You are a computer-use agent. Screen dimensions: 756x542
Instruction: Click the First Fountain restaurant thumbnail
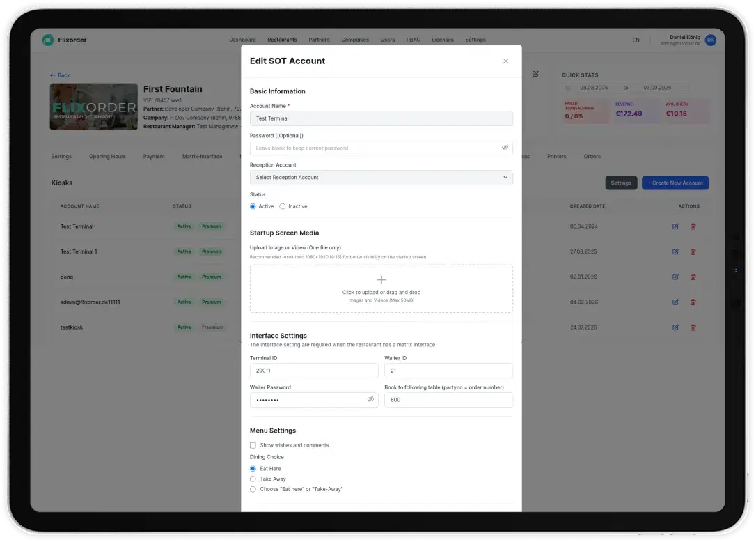[93, 107]
